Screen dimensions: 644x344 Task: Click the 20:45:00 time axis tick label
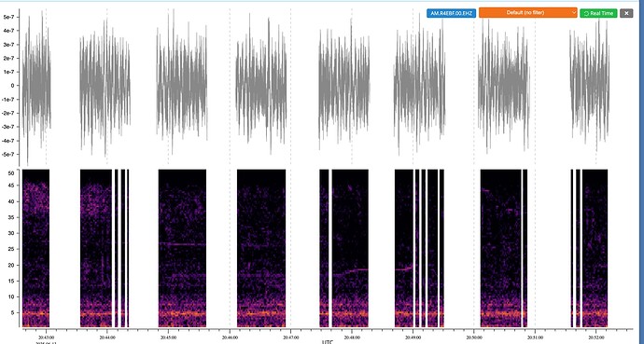(168, 337)
